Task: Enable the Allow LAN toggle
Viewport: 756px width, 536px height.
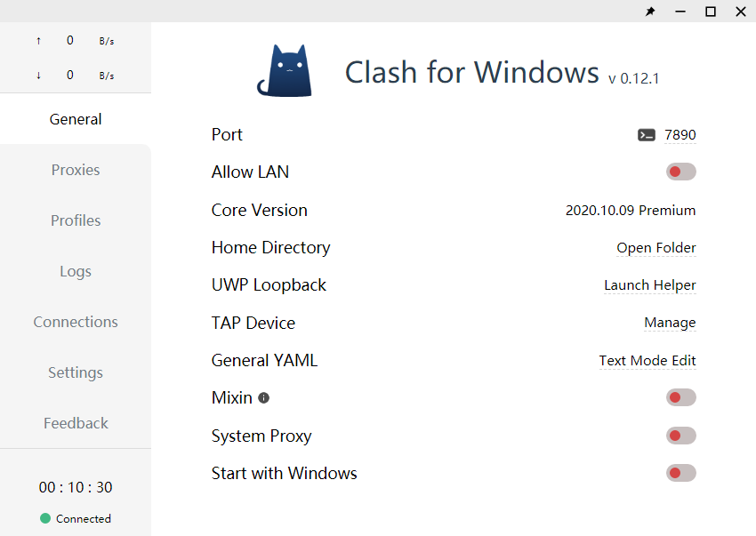Action: click(680, 172)
